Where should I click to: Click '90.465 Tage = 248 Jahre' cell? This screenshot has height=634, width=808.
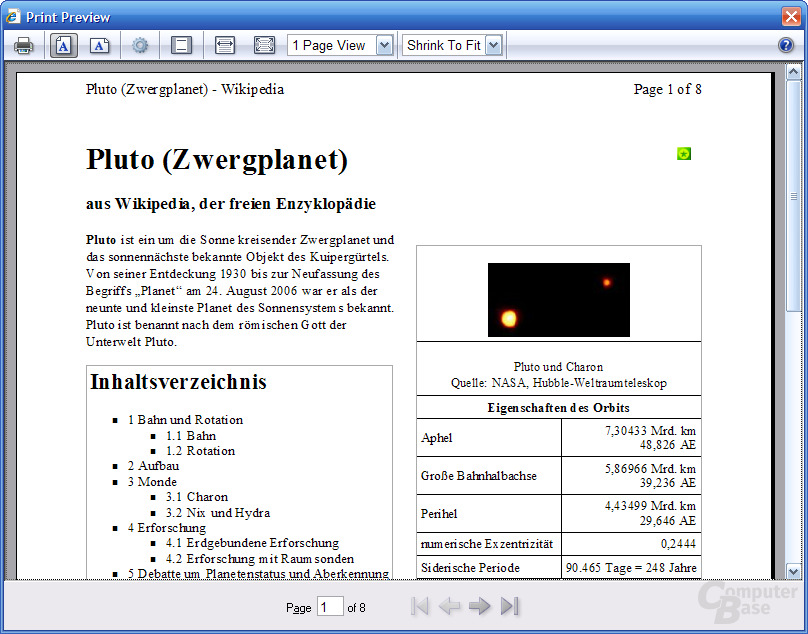(631, 568)
